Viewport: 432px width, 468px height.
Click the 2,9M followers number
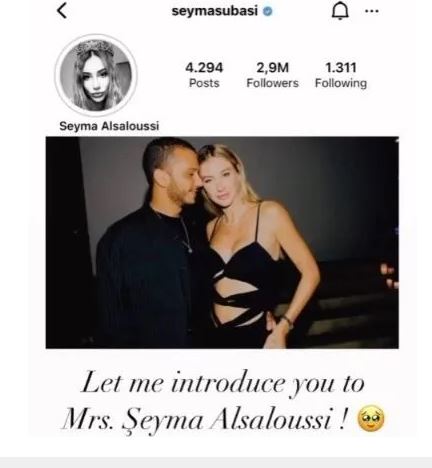coord(272,68)
